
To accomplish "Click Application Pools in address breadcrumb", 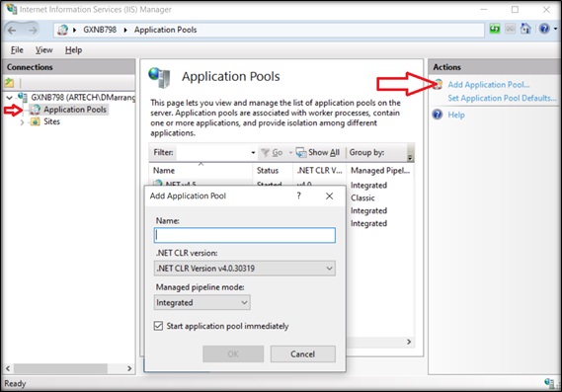I will (165, 30).
